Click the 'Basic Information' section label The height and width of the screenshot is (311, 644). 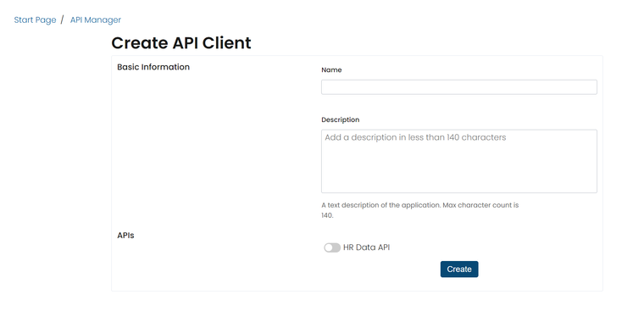click(153, 67)
